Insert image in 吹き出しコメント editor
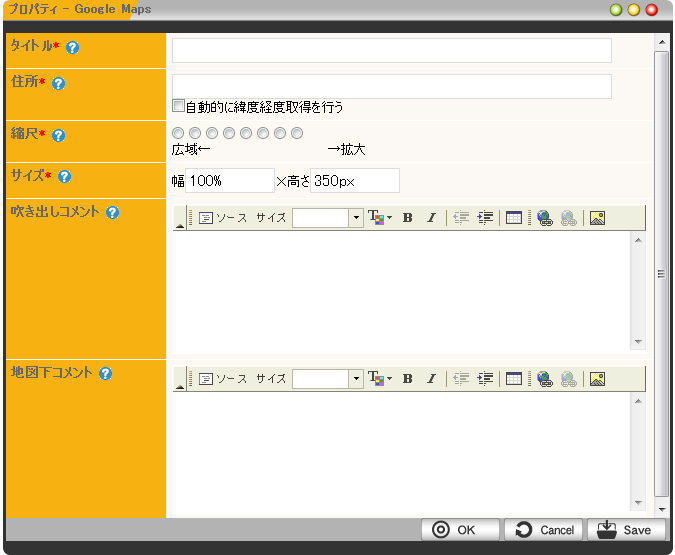675x555 pixels. point(598,218)
